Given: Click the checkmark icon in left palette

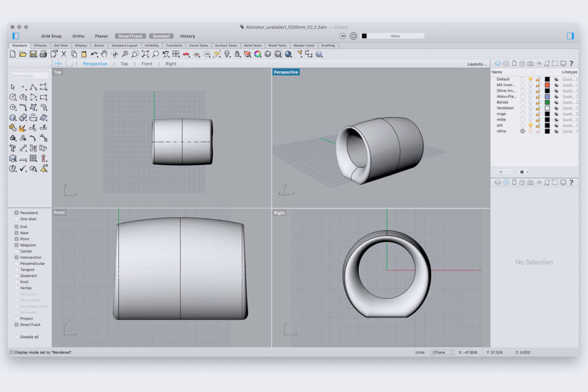Looking at the screenshot, I should pyautogui.click(x=23, y=169).
